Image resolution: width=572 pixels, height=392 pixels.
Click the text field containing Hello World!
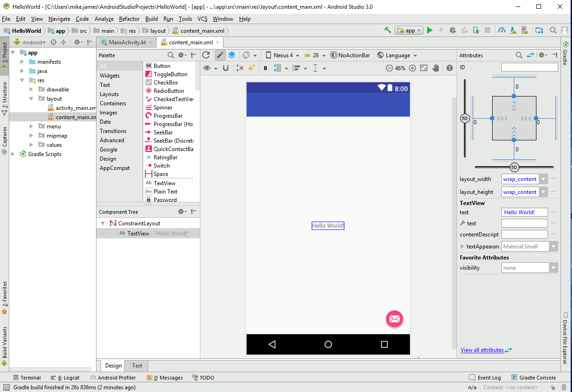[x=524, y=212]
